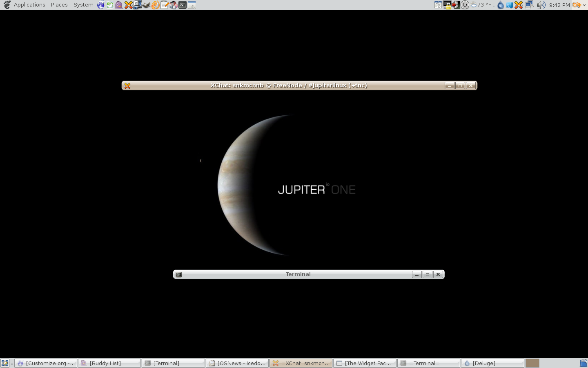
Task: Open the Deluge water drop tray icon
Action: [x=501, y=5]
